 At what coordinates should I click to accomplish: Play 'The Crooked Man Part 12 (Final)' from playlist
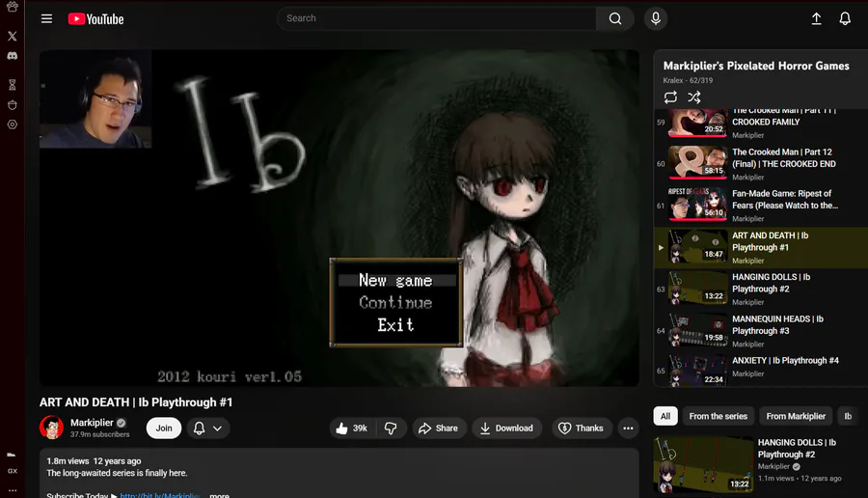(761, 164)
